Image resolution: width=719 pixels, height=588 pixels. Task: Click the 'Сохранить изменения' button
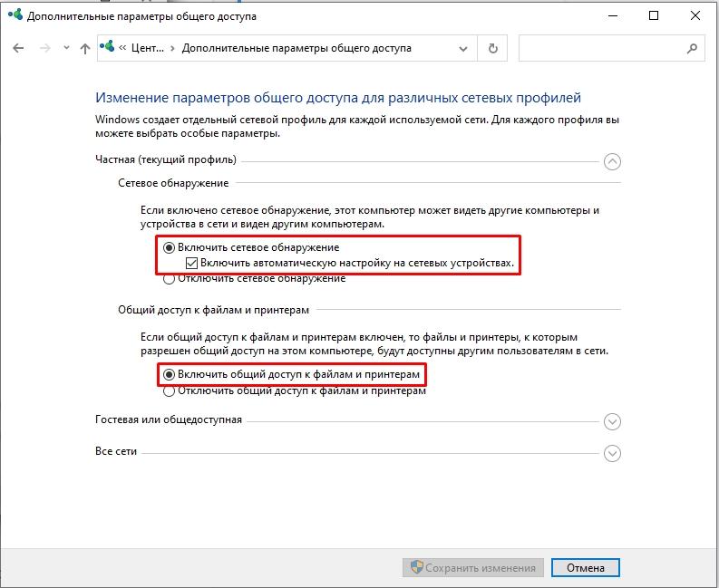click(x=473, y=568)
